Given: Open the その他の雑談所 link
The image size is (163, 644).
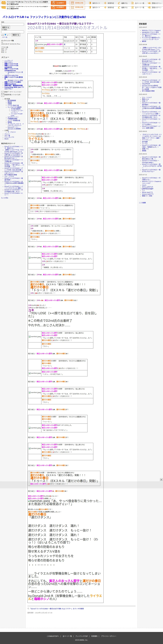Looking at the screenshot, I should (15, 109).
